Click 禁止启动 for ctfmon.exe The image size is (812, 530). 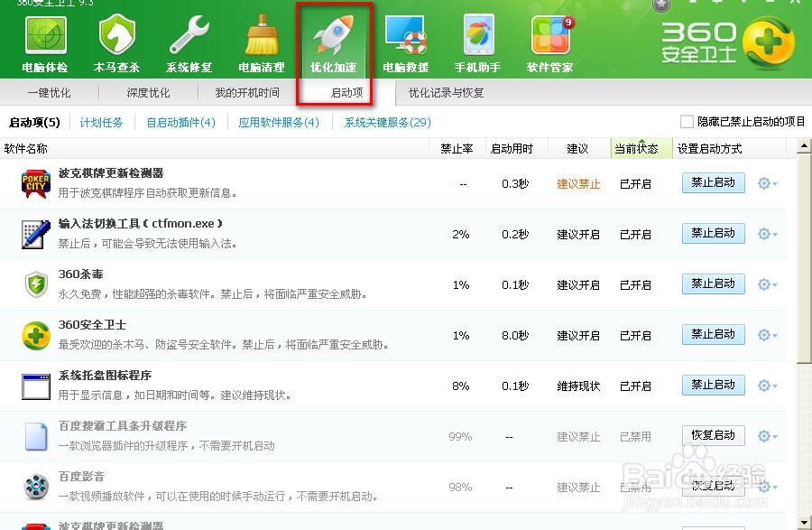pos(714,233)
